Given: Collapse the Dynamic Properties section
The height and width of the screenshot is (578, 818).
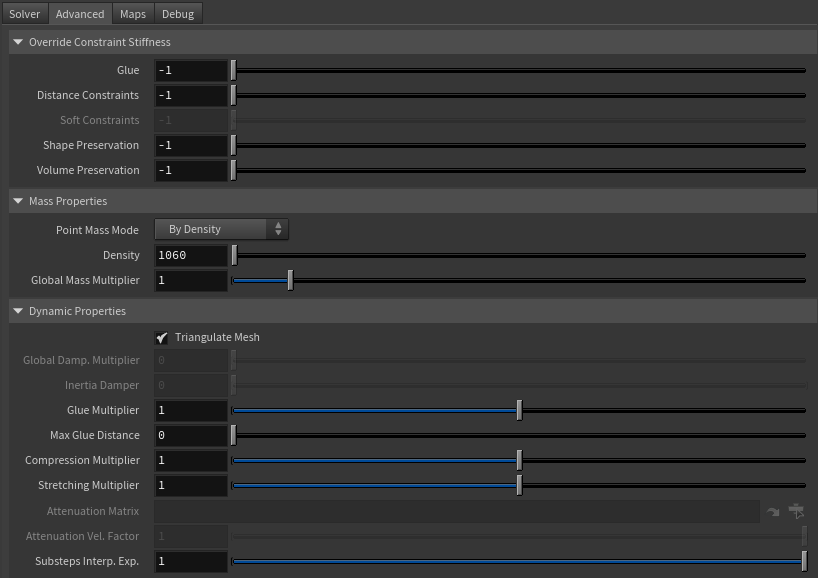Looking at the screenshot, I should click(17, 311).
